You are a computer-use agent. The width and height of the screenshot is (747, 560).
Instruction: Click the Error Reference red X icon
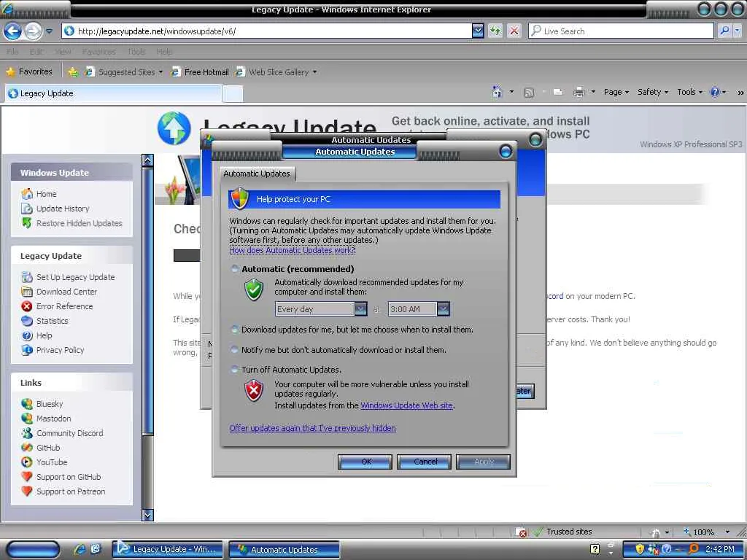27,306
